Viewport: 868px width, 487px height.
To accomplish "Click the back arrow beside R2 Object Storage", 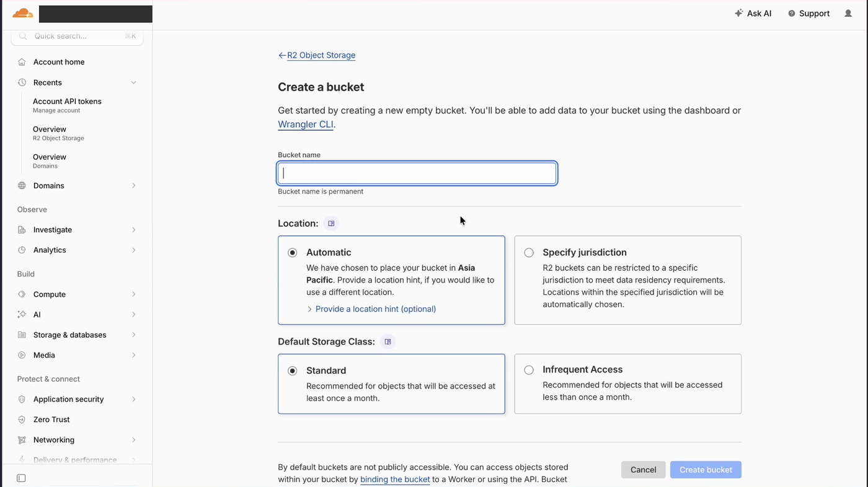I will pyautogui.click(x=282, y=55).
